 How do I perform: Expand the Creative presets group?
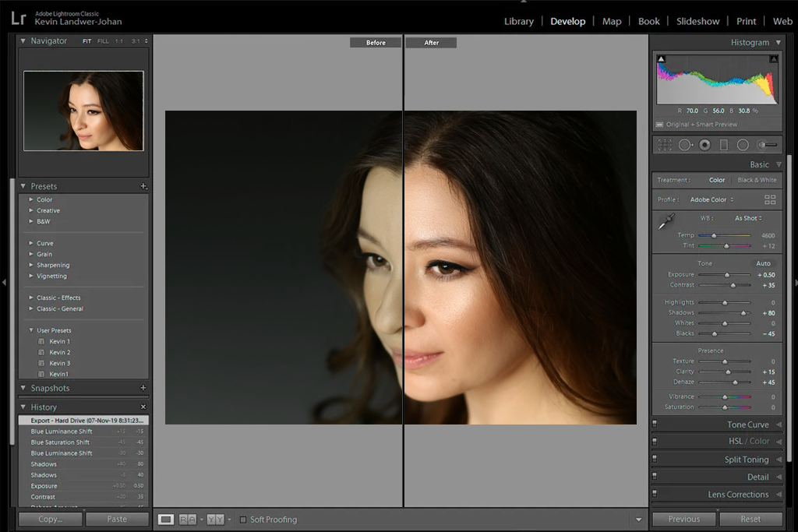point(31,210)
